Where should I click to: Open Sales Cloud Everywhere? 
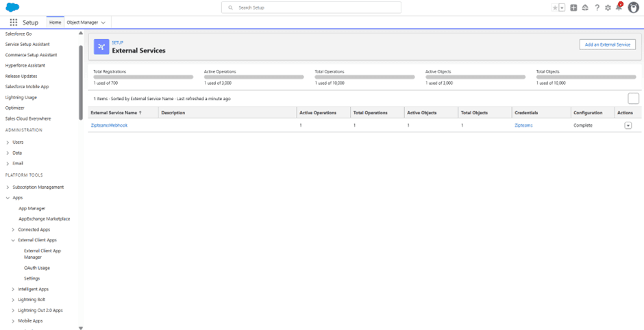click(x=28, y=118)
